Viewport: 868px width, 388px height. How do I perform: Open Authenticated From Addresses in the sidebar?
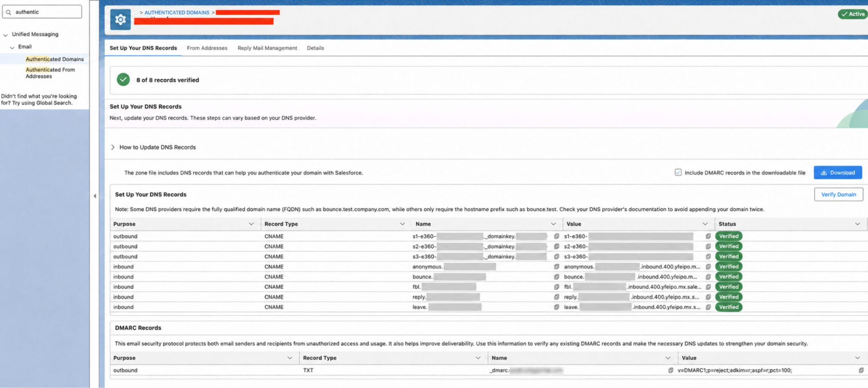point(50,73)
